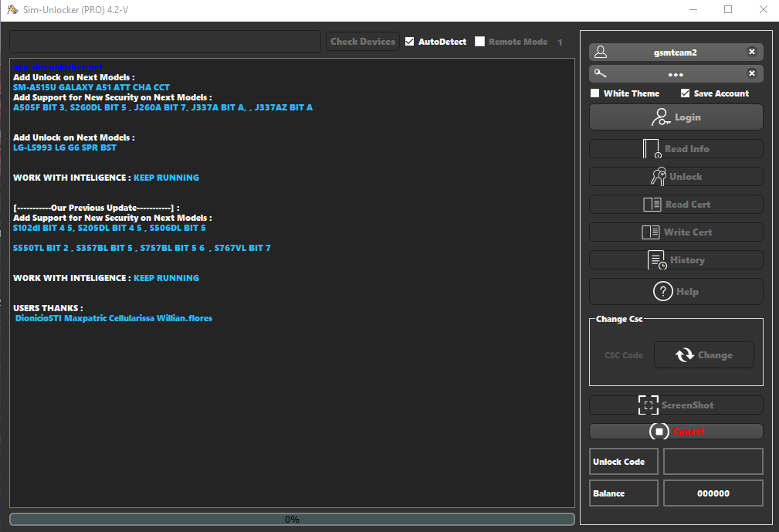Screen dimensions: 779x532
Task: Click the Read Info button
Action: tap(676, 148)
